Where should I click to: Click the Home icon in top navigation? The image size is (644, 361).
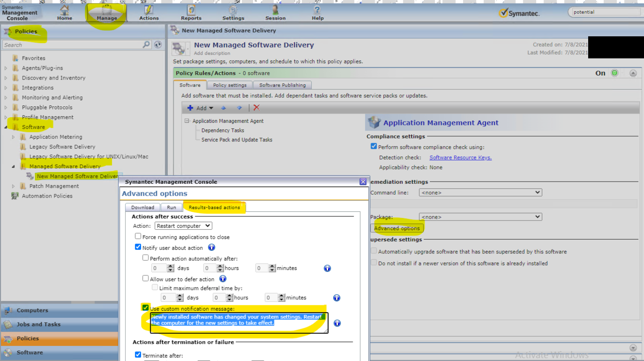(x=64, y=10)
